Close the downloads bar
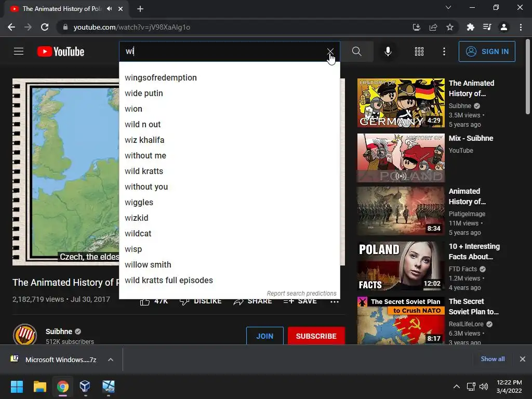 point(523,359)
